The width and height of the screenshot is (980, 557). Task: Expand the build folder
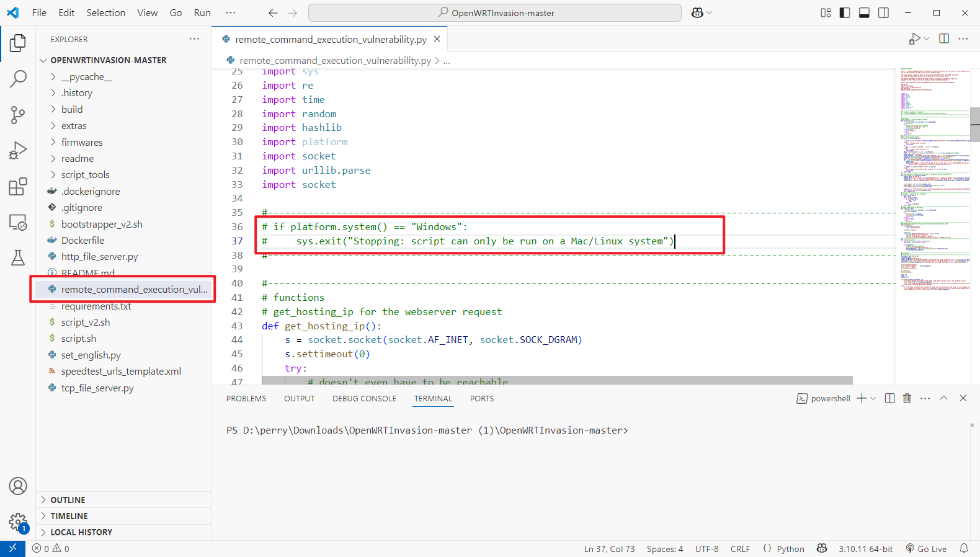pyautogui.click(x=123, y=109)
